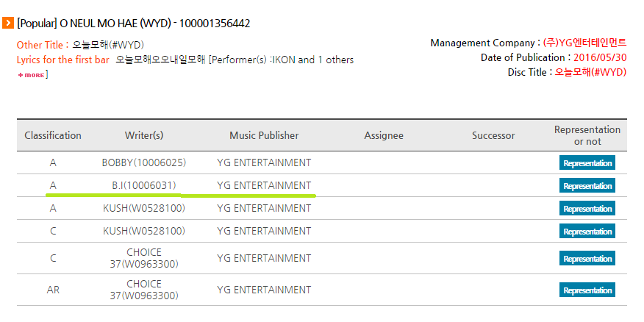This screenshot has width=644, height=322.
Task: Click publication date 2016/05/30
Action: coord(600,57)
